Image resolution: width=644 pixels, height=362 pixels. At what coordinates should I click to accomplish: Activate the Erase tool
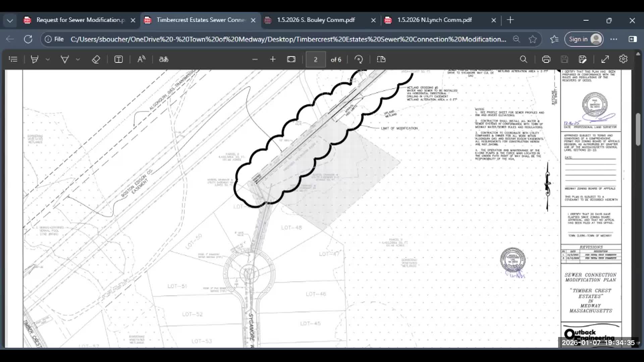(x=96, y=59)
